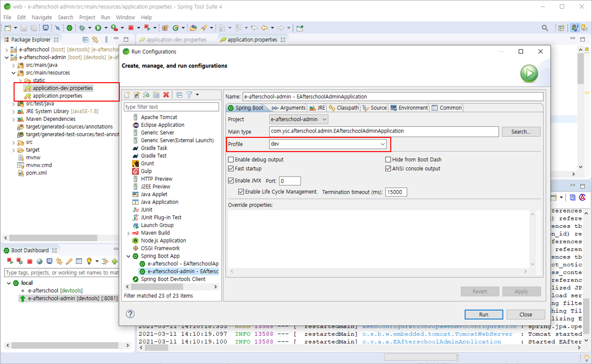Screen dimensions: 592x364
Task: Click the help question mark icon
Action: pyautogui.click(x=130, y=314)
